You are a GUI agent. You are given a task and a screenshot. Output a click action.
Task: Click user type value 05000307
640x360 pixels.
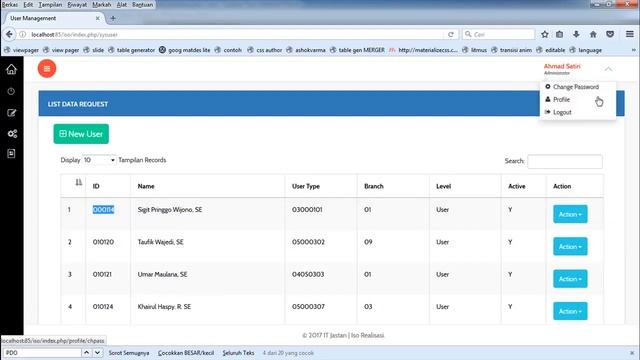click(308, 307)
